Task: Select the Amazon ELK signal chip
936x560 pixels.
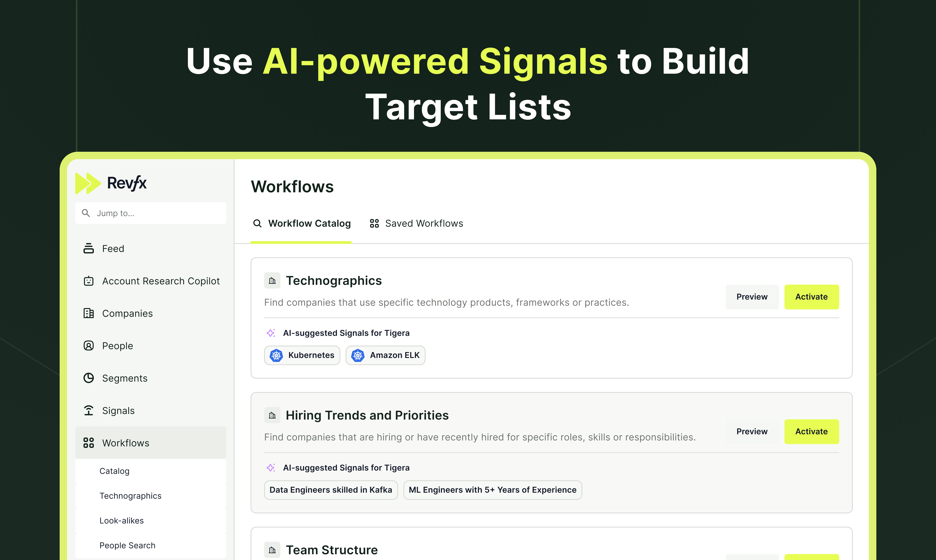Action: [386, 356]
